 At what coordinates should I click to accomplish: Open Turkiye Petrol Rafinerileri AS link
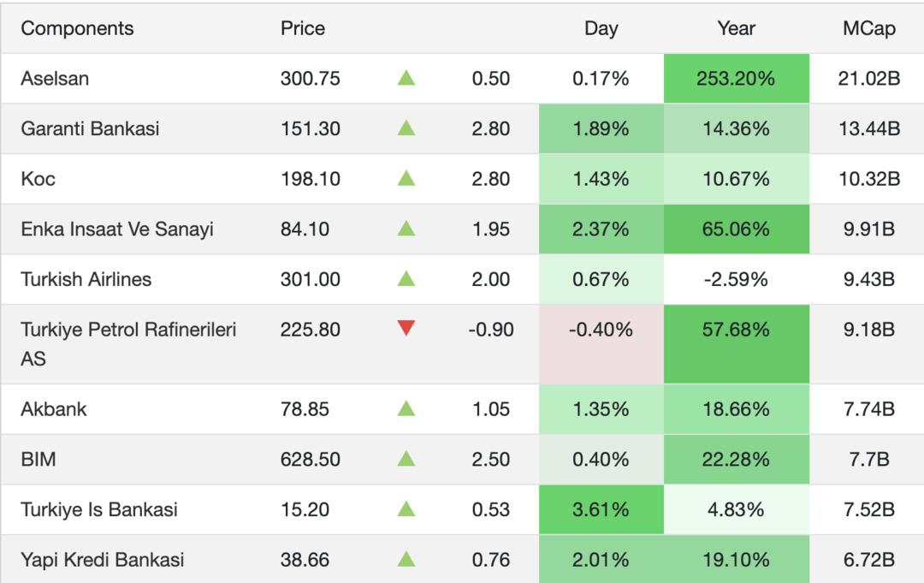coord(128,330)
